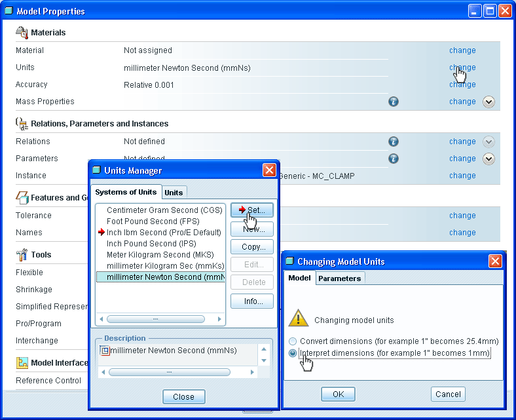Select Convert dimensions radio option
516x420 pixels.
point(293,341)
